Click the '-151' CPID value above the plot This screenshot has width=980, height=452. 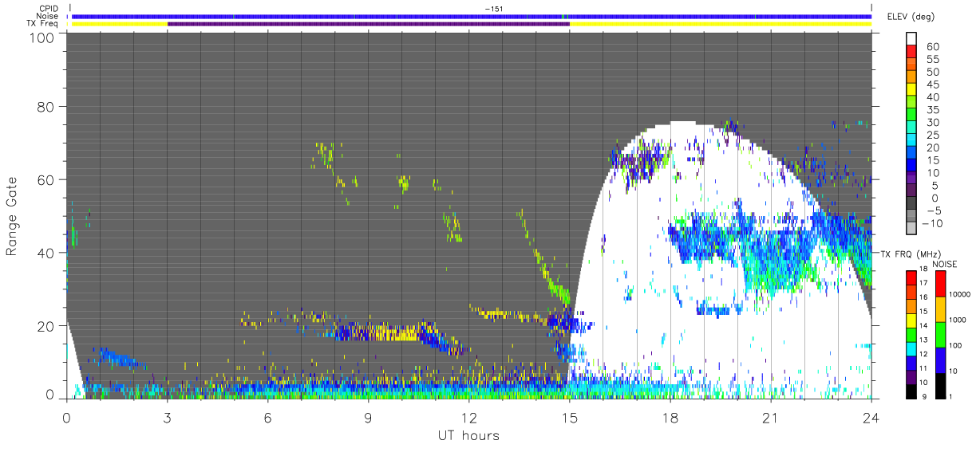click(492, 9)
